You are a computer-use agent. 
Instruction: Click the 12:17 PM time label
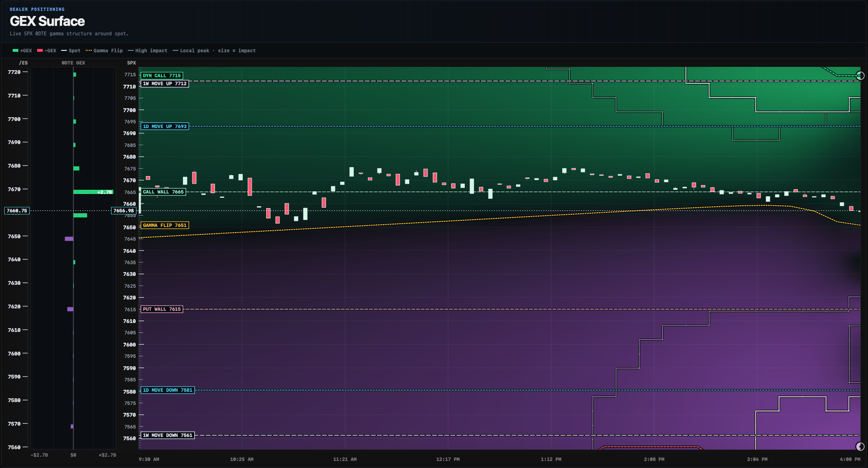[448, 459]
